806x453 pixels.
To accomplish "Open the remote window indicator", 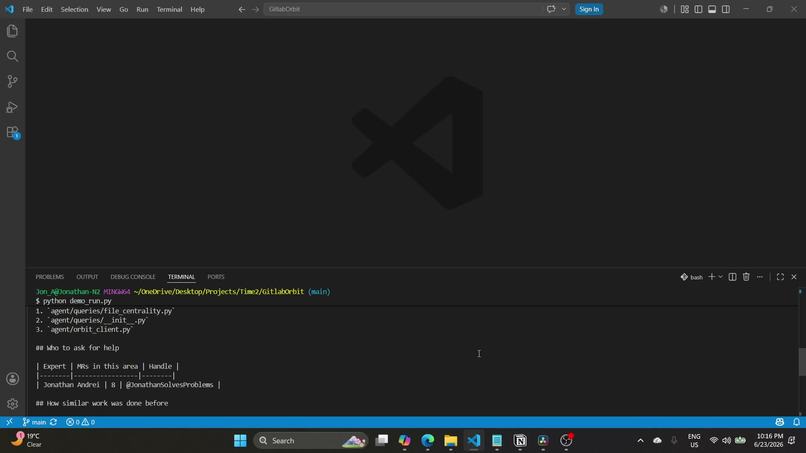I will click(9, 422).
